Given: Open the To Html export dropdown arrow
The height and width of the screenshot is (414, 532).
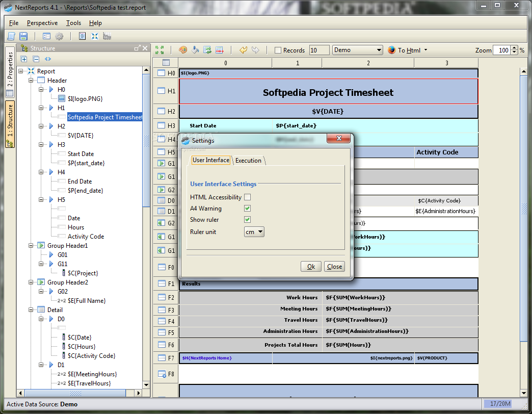Looking at the screenshot, I should (x=426, y=50).
